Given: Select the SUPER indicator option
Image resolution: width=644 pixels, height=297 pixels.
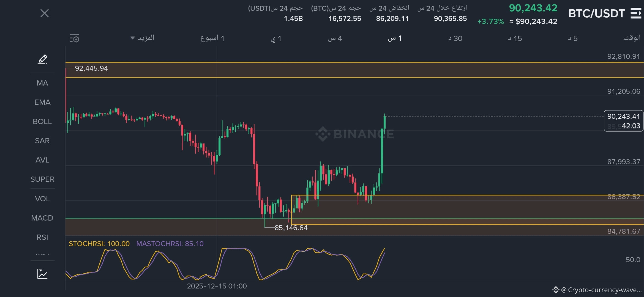Looking at the screenshot, I should [42, 179].
